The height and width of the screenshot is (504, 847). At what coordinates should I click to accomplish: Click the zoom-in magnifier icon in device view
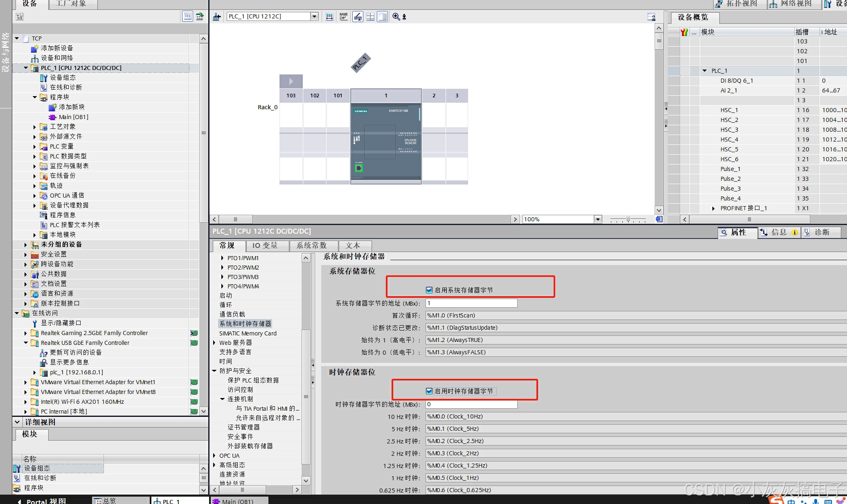pyautogui.click(x=396, y=16)
